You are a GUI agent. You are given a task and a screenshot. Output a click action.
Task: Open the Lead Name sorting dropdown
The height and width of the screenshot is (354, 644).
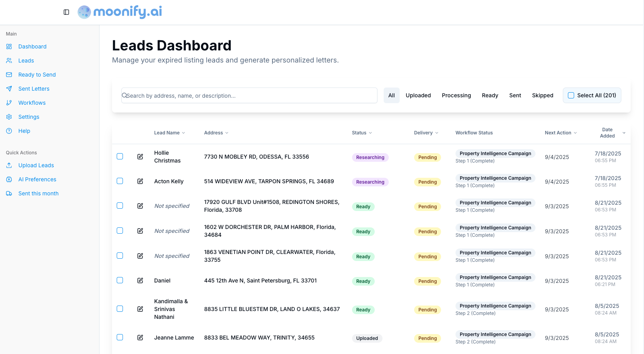pyautogui.click(x=184, y=133)
